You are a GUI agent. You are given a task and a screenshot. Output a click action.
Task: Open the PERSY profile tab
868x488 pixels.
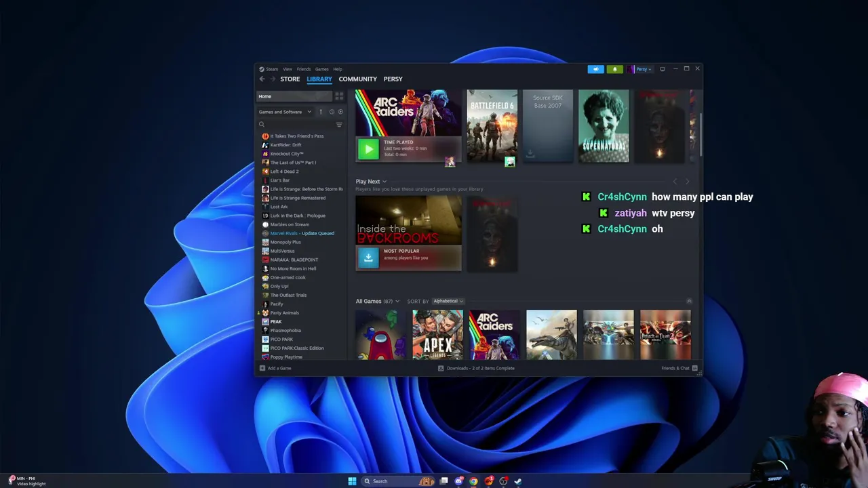tap(393, 79)
